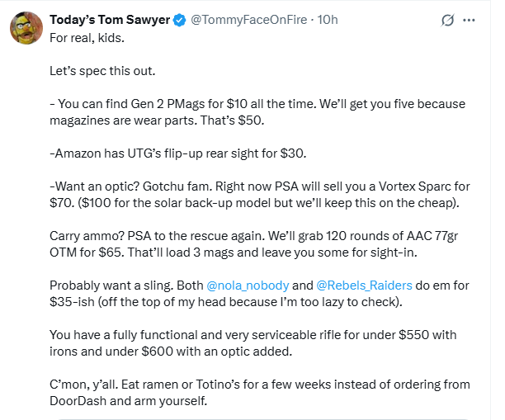Click the blue verified badge icon
Image resolution: width=505 pixels, height=420 pixels.
[x=177, y=20]
